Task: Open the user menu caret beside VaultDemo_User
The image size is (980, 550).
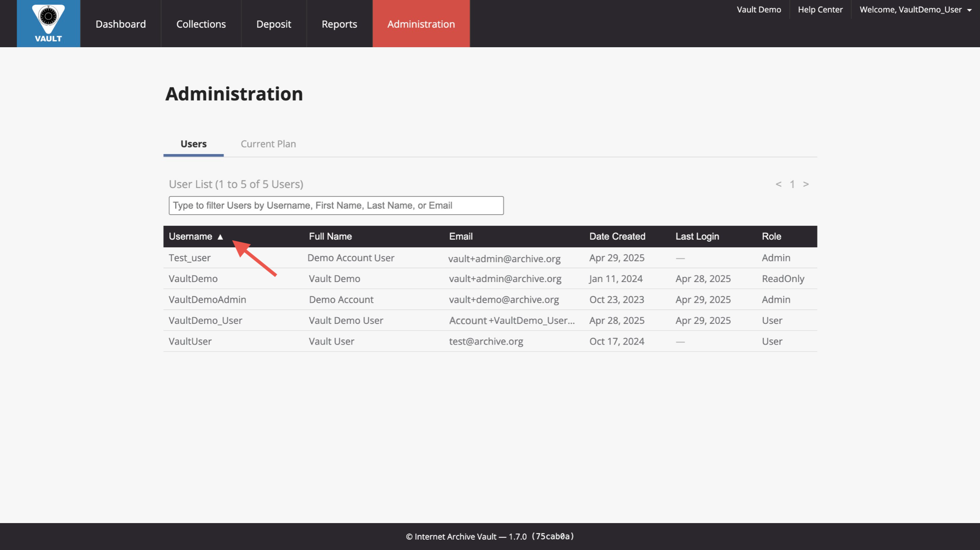Action: 969,10
